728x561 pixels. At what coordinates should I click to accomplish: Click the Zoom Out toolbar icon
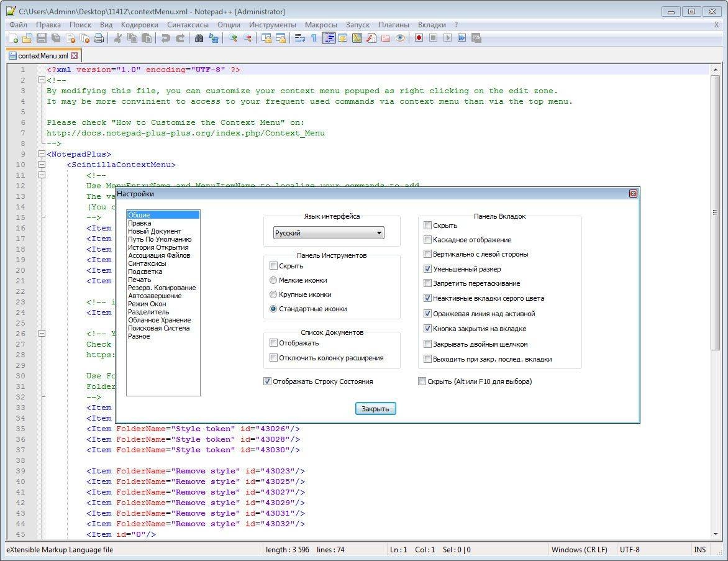(x=247, y=38)
